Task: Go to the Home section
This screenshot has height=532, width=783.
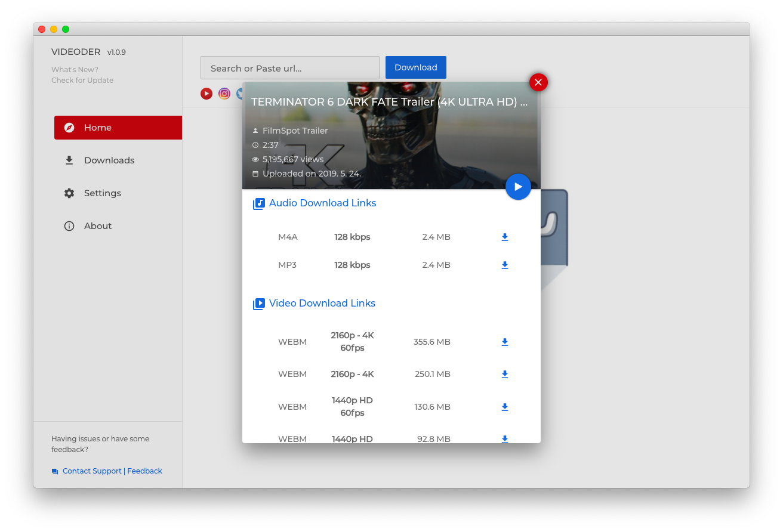Action: [x=118, y=128]
